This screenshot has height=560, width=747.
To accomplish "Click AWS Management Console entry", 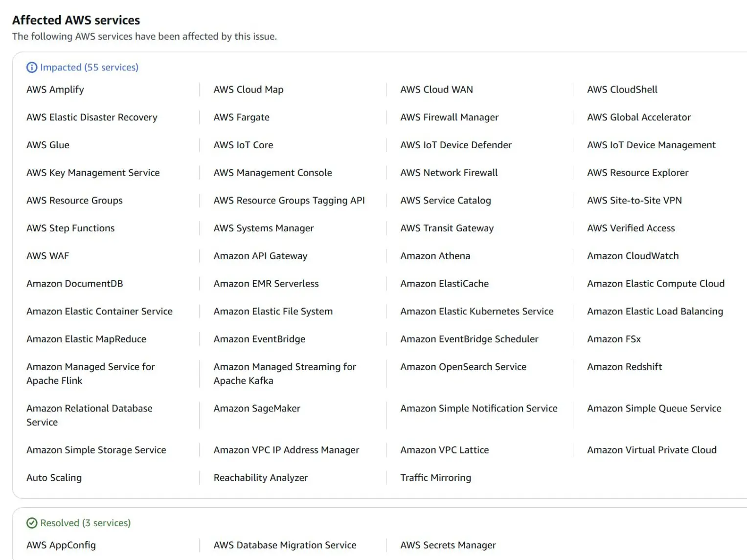I will coord(273,173).
